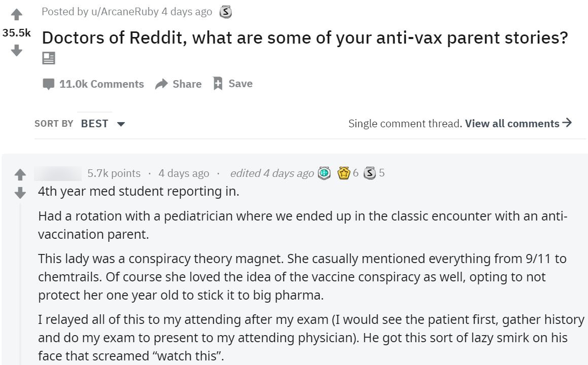This screenshot has height=365, width=588.
Task: Open the 11.0k Comments section
Action: click(93, 84)
